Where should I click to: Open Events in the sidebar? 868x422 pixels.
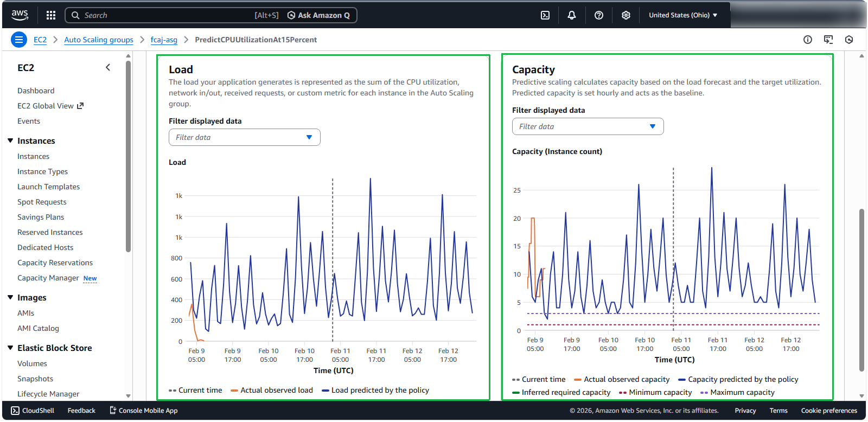[x=29, y=121]
